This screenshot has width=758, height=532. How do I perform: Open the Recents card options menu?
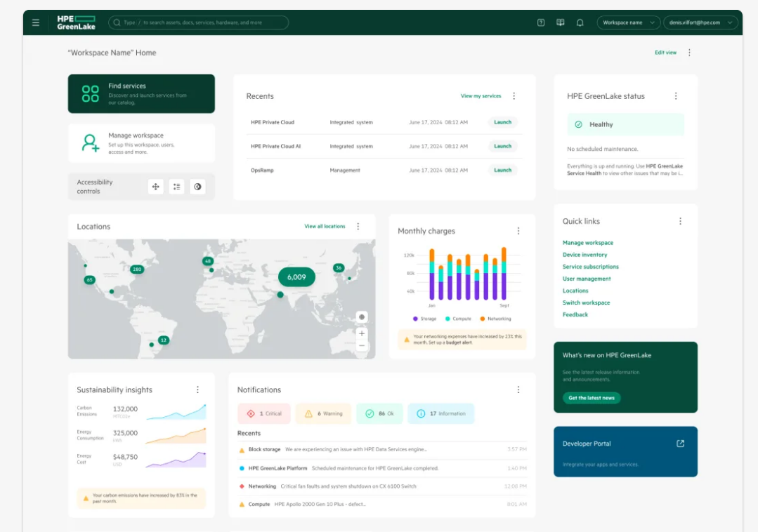[514, 96]
